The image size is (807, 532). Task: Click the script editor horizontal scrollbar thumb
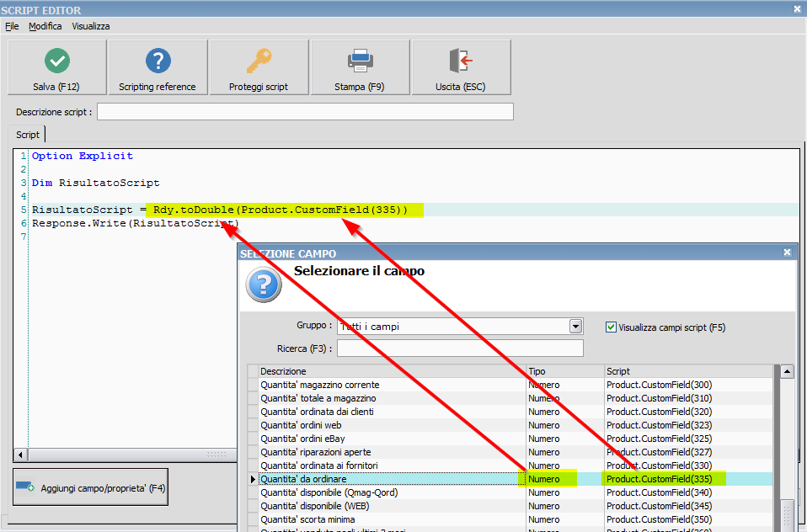point(131,455)
